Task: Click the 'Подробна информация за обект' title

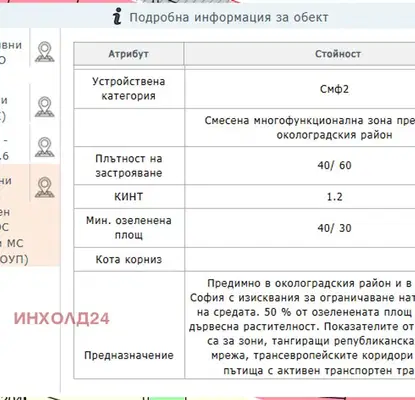Action: point(229,17)
